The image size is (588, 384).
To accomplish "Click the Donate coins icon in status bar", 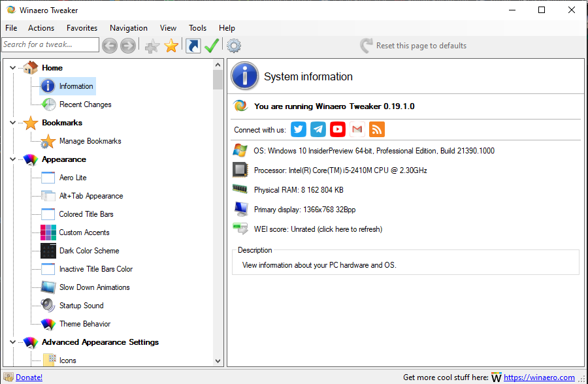I will pos(8,377).
